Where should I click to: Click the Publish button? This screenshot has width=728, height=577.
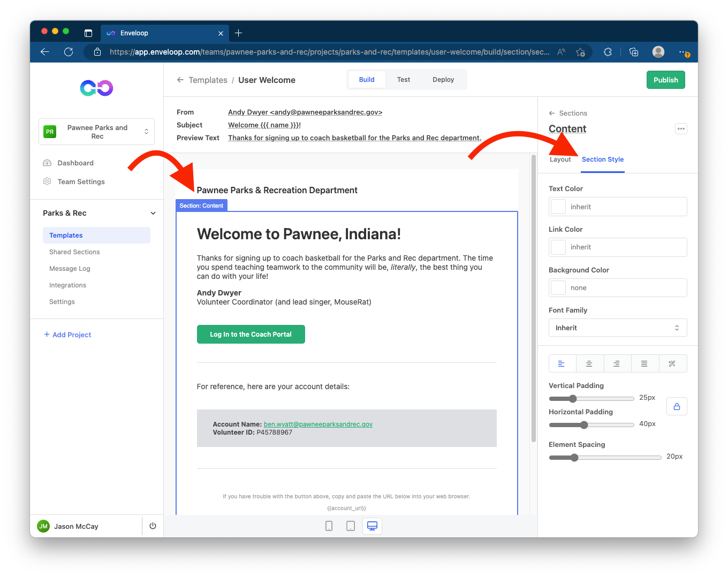coord(666,80)
